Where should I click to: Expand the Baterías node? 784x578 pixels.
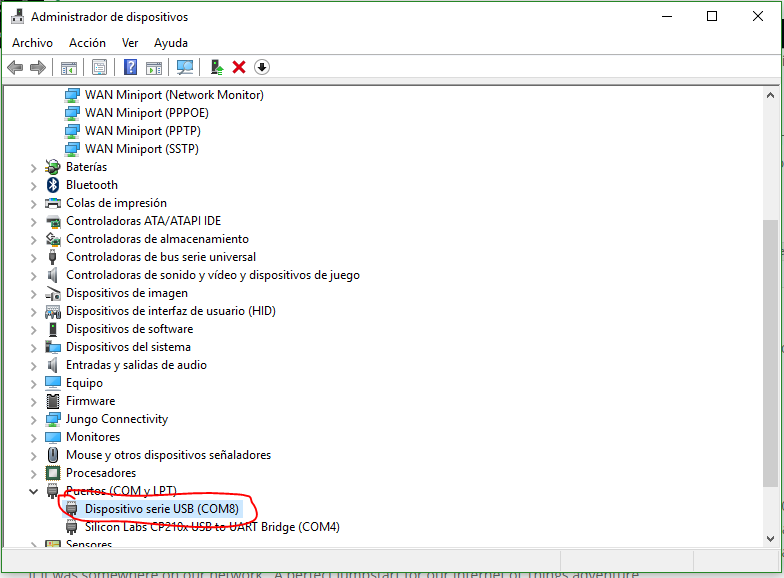(33, 168)
